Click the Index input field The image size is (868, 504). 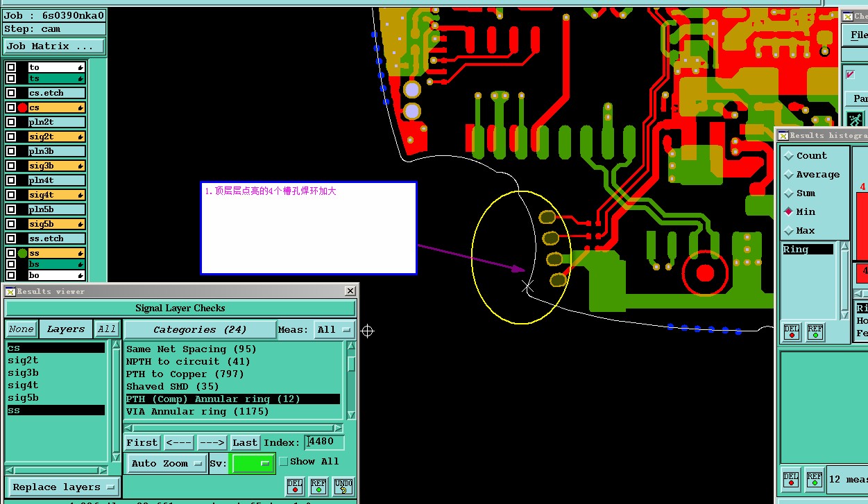click(324, 442)
